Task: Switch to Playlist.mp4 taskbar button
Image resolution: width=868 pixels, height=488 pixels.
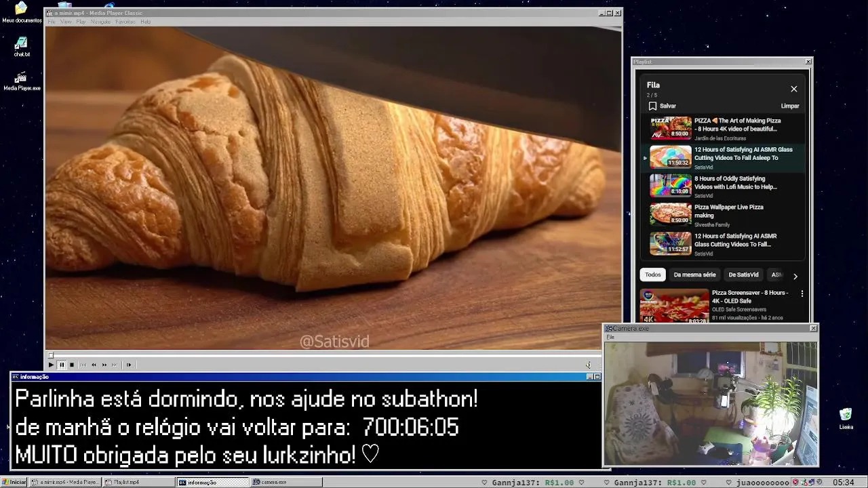Action: pos(138,482)
